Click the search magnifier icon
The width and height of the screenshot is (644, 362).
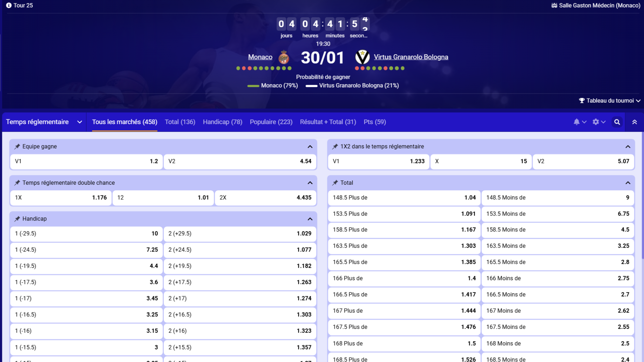(617, 122)
